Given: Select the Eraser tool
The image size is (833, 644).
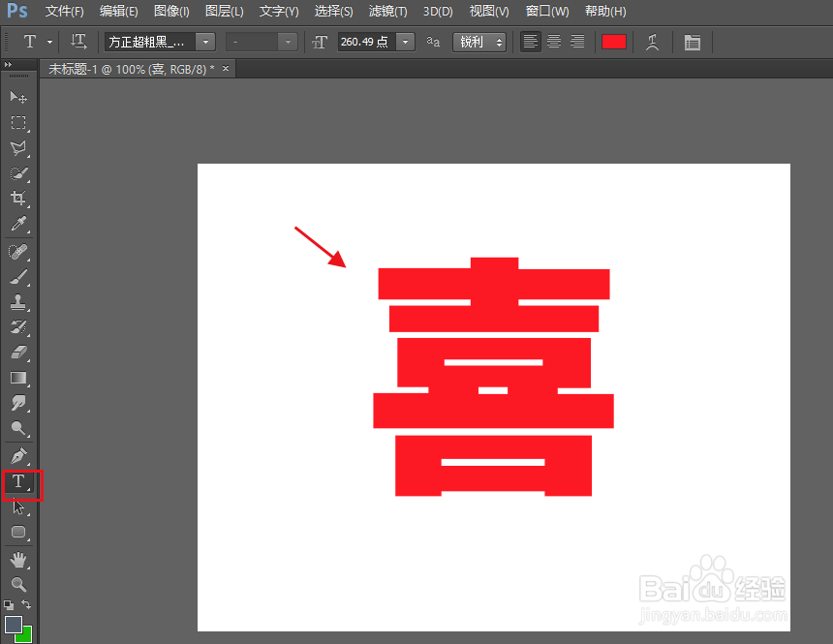Looking at the screenshot, I should coord(18,353).
